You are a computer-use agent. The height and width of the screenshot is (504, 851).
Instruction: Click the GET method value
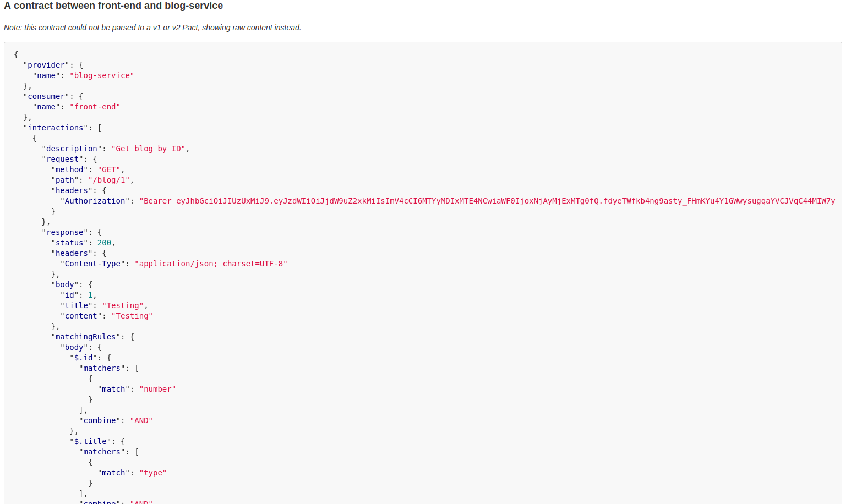tap(109, 169)
